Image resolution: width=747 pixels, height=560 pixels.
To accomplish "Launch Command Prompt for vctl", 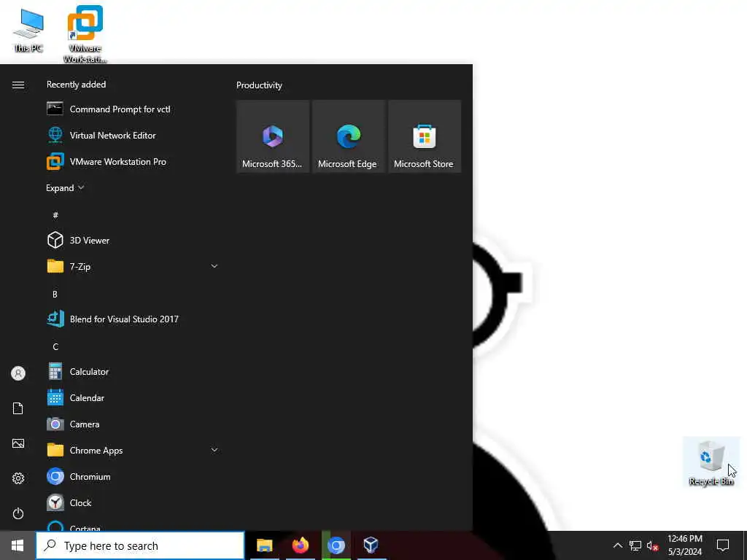I will (133, 109).
